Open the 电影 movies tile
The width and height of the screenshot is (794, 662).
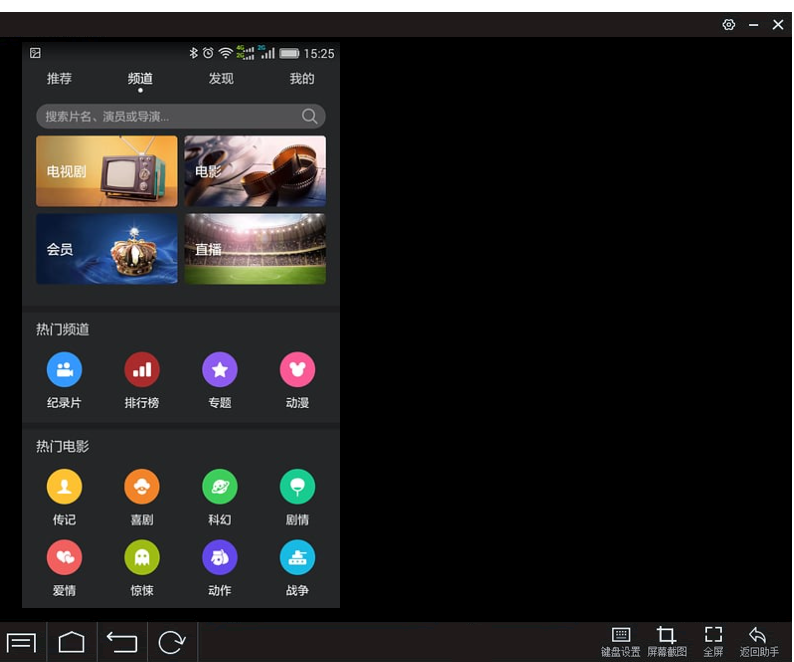coord(255,171)
